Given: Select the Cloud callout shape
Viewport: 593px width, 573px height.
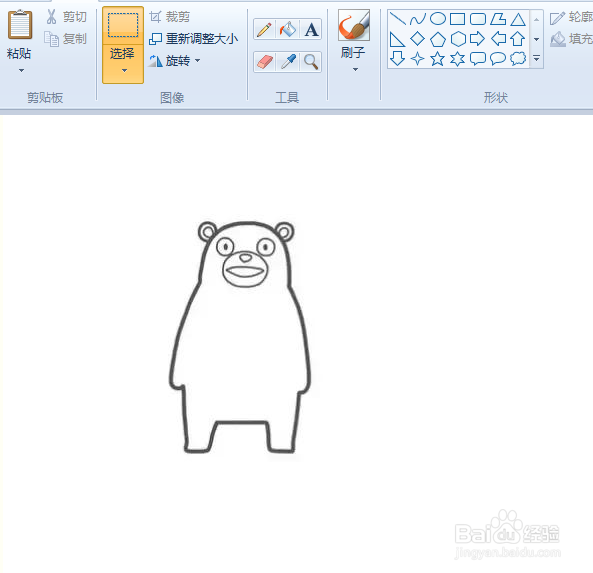Looking at the screenshot, I should tap(518, 59).
